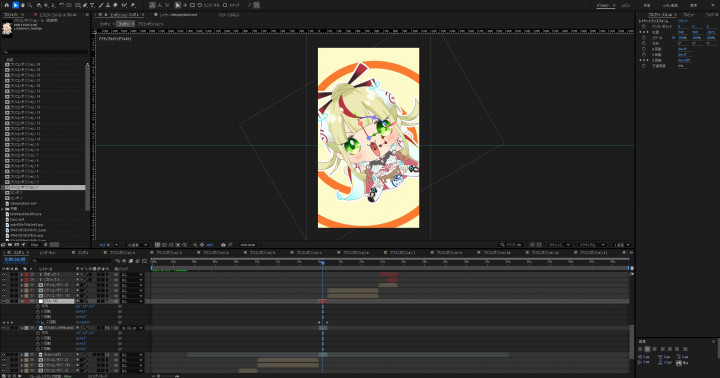720x378 pixels.
Task: Click the 8bpc color depth button
Action: point(34,245)
